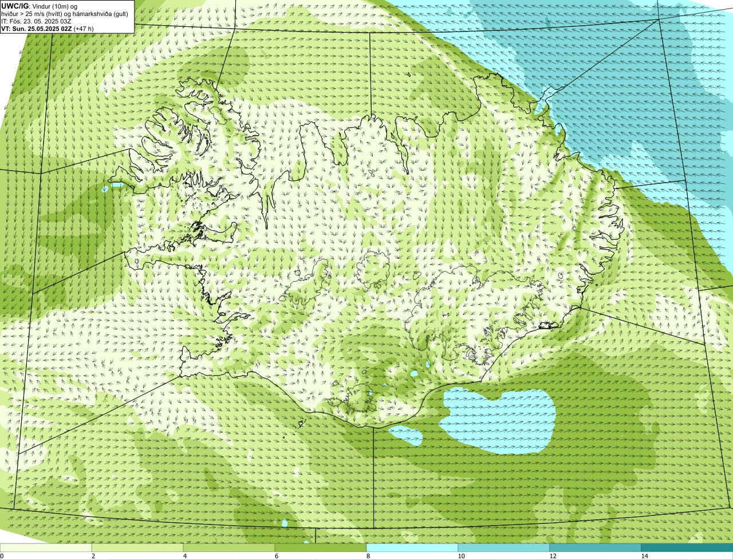The height and width of the screenshot is (560, 733).
Task: Click the 10–12 m/s cyan legend segment
Action: pos(504,547)
